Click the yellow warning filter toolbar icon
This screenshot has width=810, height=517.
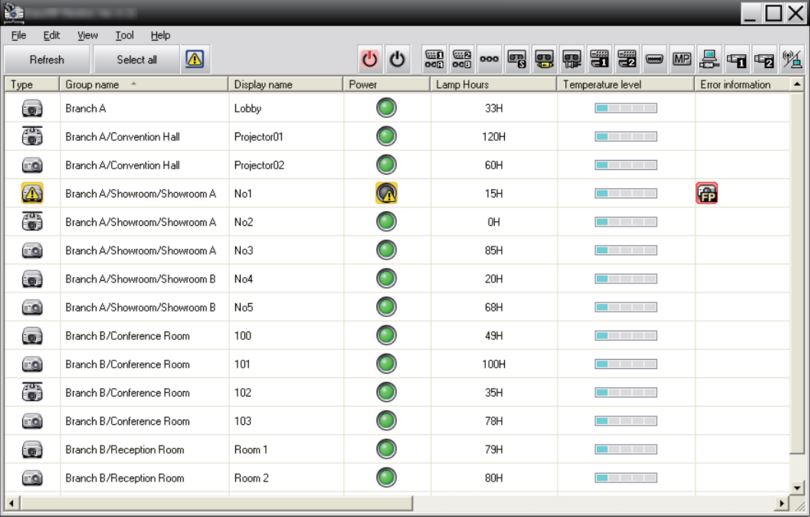194,60
